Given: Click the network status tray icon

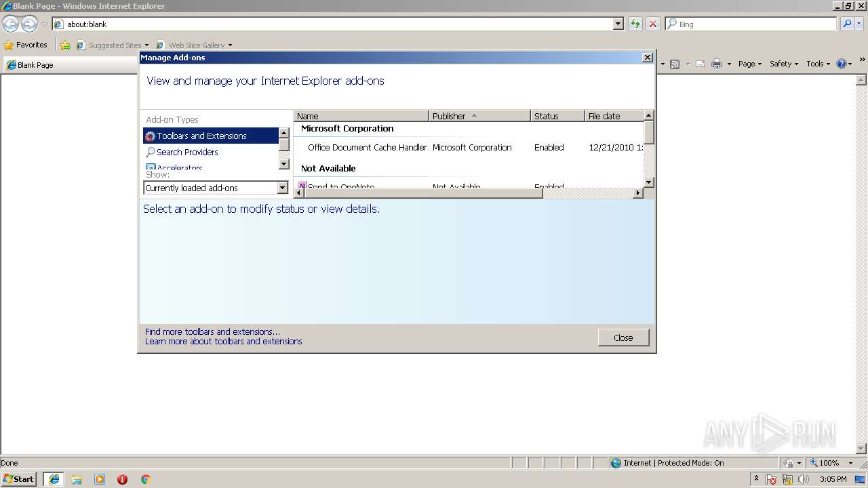Looking at the screenshot, I should click(x=787, y=479).
